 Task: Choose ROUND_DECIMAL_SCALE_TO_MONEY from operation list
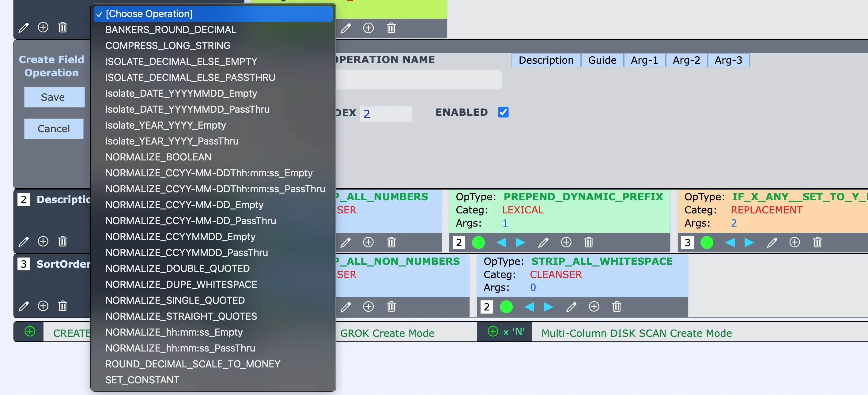(213, 364)
